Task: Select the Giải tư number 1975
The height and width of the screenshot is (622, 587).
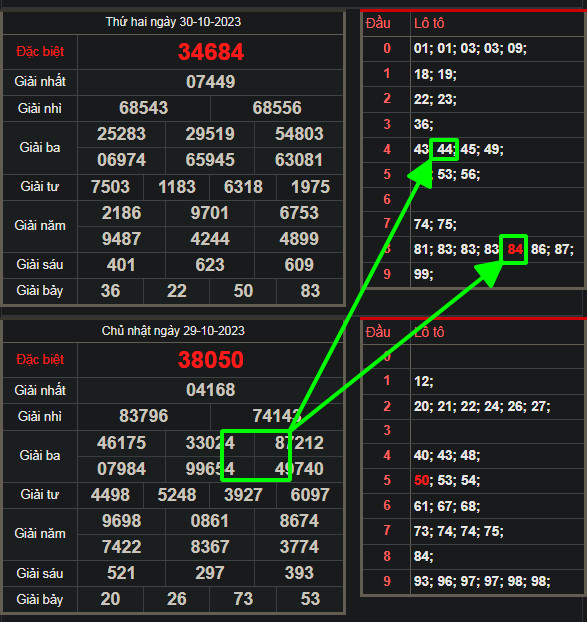Action: tap(310, 187)
